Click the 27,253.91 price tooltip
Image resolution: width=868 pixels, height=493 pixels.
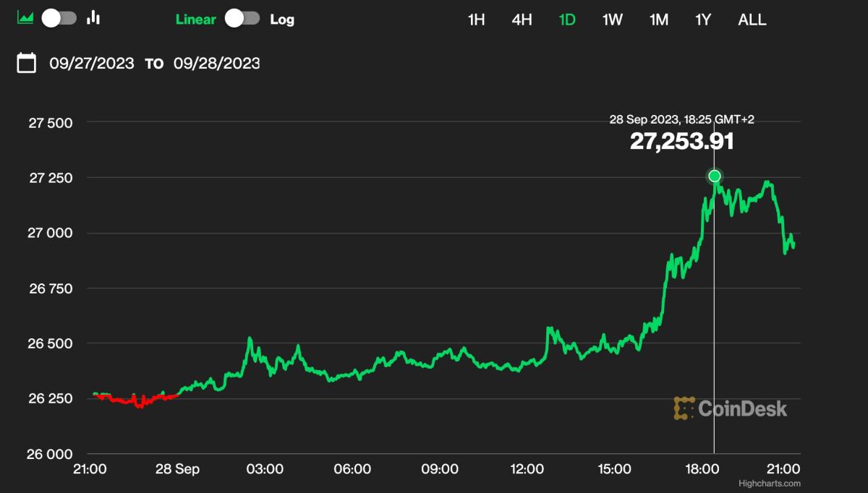[x=681, y=142]
